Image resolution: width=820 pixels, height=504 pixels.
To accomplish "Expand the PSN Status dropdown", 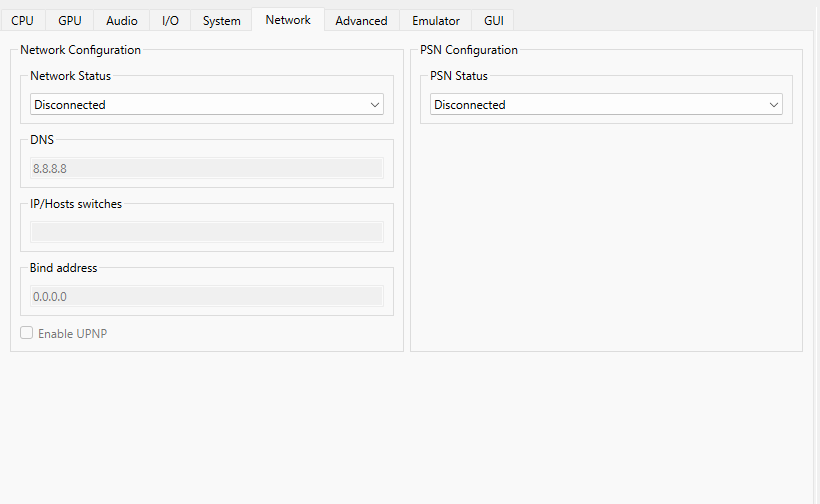I will 606,105.
